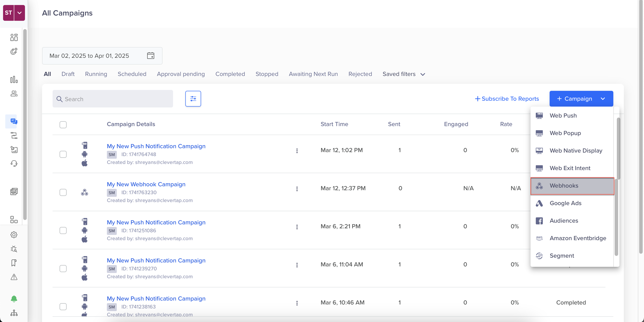Select Web Popup from campaign menu
The height and width of the screenshot is (322, 644).
[572, 133]
